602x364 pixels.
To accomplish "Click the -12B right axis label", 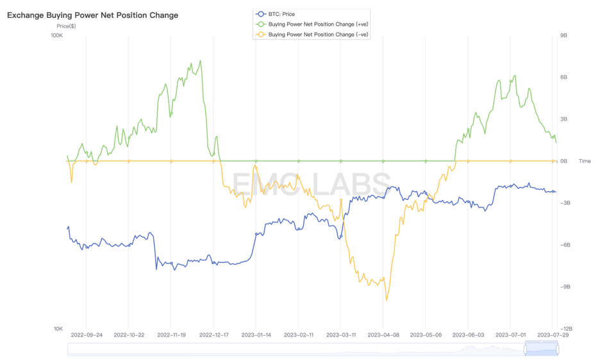I will click(566, 329).
